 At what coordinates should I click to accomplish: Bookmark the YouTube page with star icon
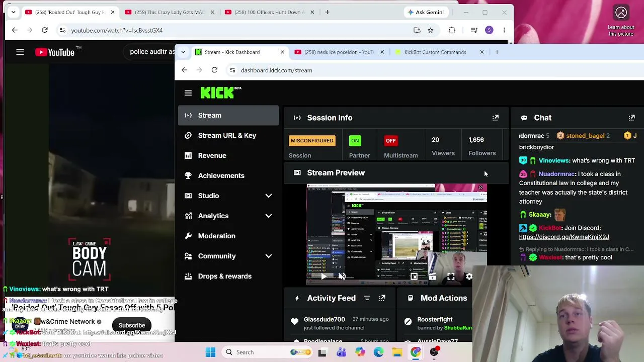point(431,30)
